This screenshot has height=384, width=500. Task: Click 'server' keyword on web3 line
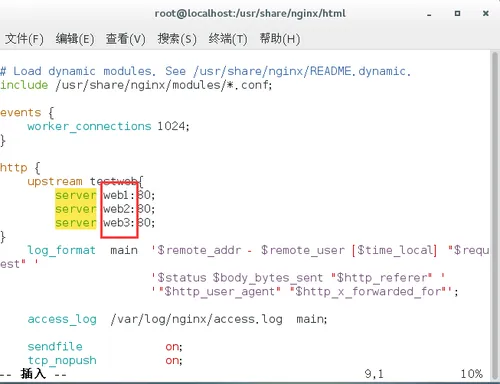click(x=76, y=223)
